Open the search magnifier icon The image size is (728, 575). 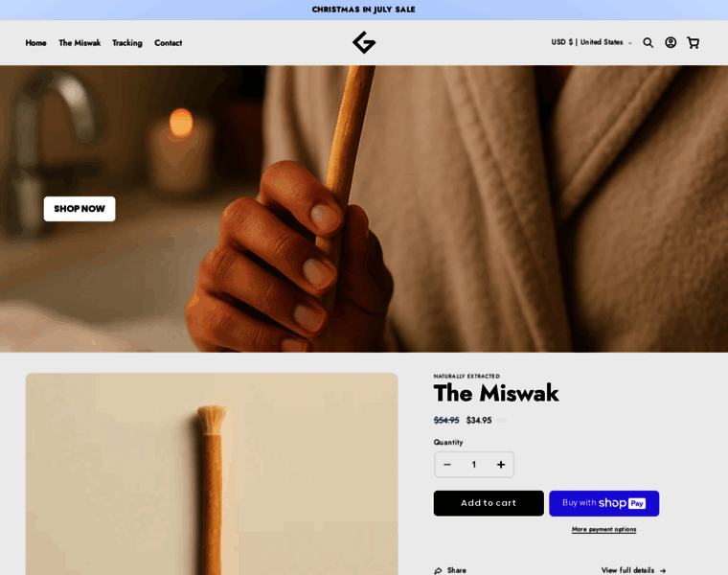coord(648,43)
